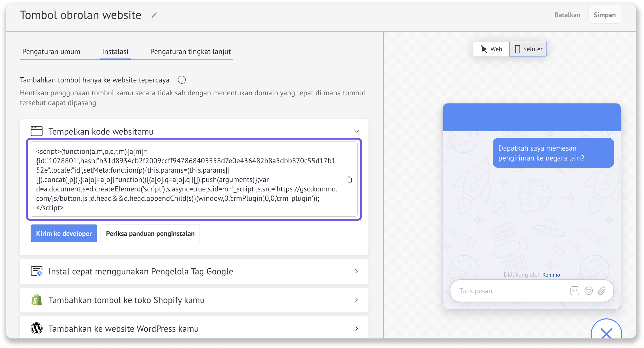
Task: Copy the script code with the copy icon
Action: pos(349,180)
